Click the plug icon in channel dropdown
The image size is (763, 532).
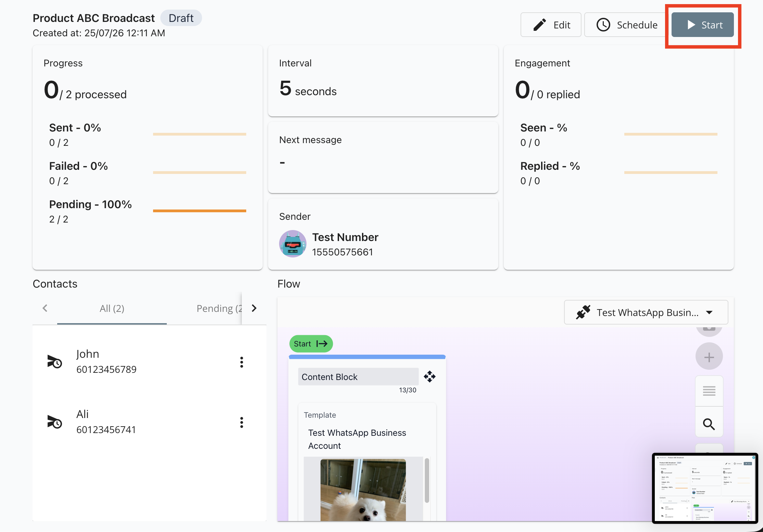click(x=583, y=312)
